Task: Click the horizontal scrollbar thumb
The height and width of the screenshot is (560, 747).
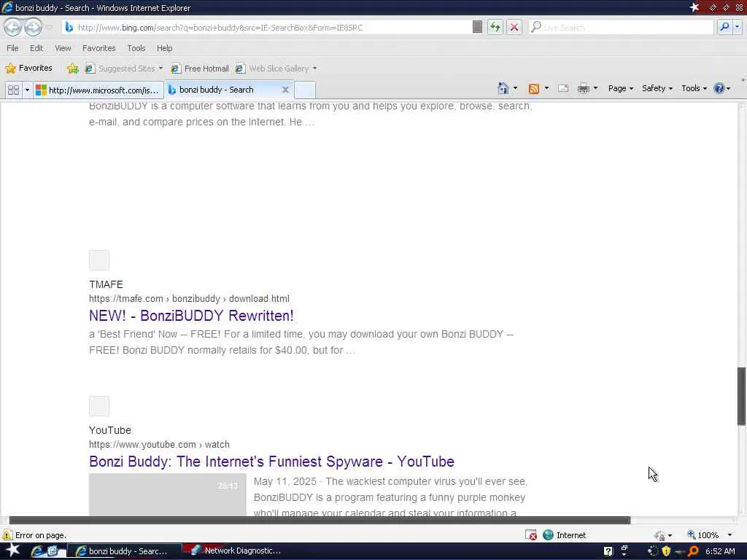Action: (320, 520)
